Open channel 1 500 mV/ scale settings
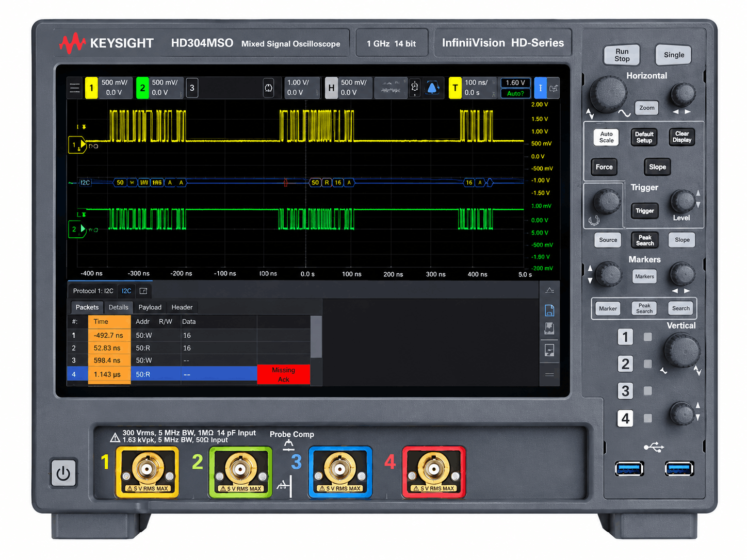This screenshot has width=747, height=560. (x=115, y=88)
